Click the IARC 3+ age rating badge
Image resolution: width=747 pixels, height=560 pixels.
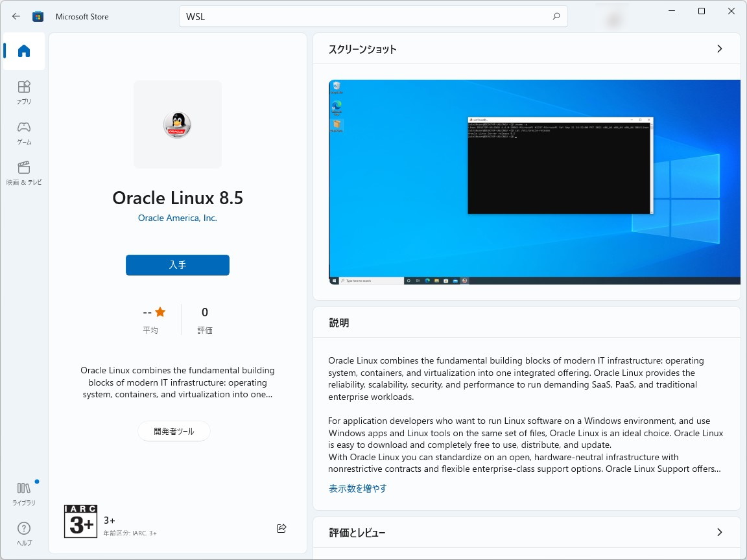pyautogui.click(x=80, y=521)
